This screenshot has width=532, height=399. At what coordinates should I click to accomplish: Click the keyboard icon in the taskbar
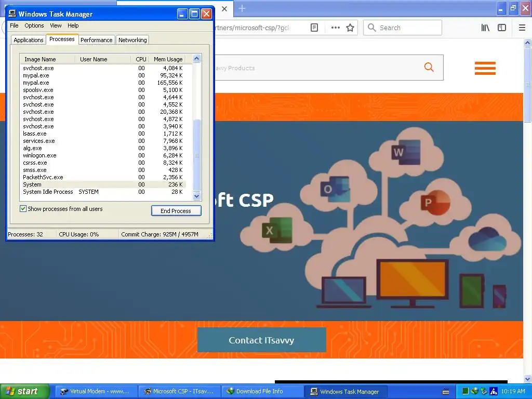pos(446,392)
